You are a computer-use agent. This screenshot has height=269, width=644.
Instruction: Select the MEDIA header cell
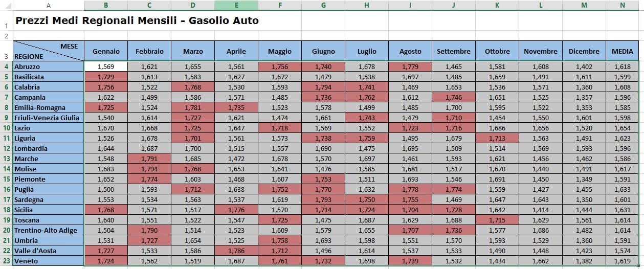[x=623, y=51]
